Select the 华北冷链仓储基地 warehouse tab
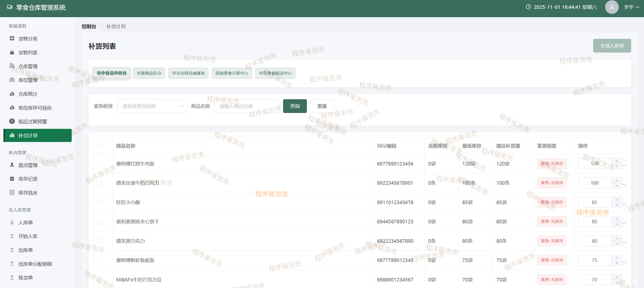 (x=188, y=73)
